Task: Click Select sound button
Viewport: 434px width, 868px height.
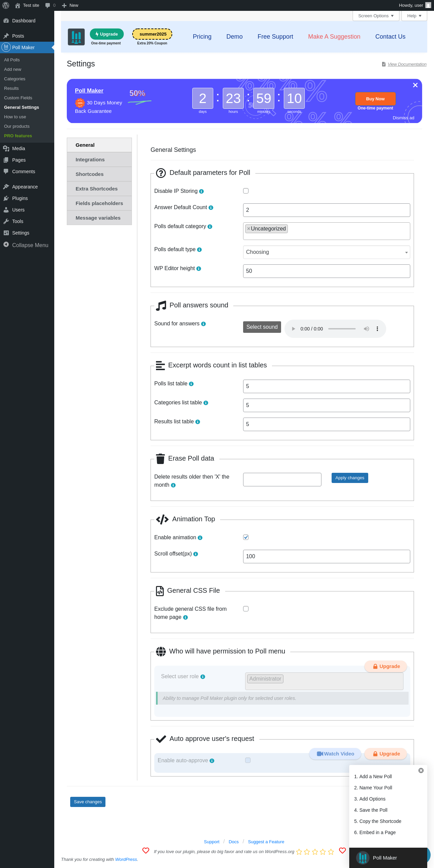Action: click(262, 327)
